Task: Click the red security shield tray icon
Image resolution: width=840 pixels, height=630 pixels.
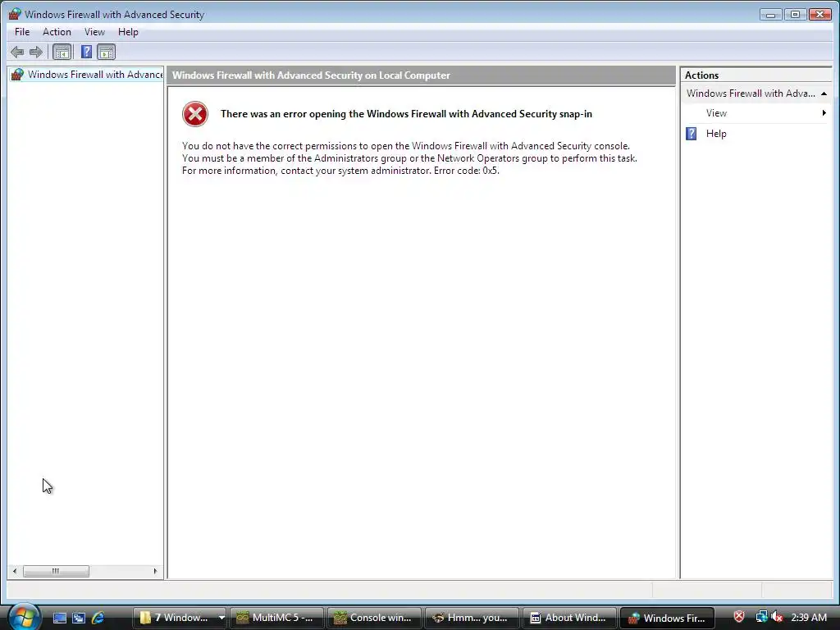Action: pyautogui.click(x=739, y=617)
